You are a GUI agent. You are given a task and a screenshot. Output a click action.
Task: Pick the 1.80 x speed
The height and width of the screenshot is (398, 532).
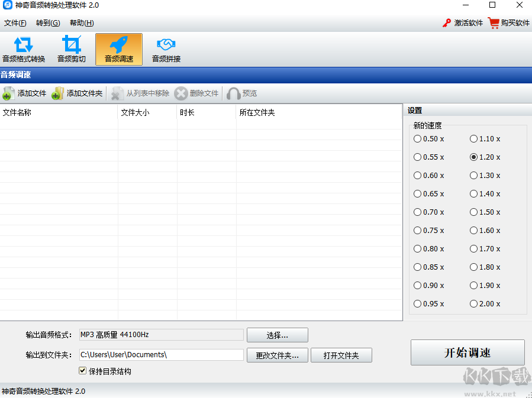coord(473,267)
